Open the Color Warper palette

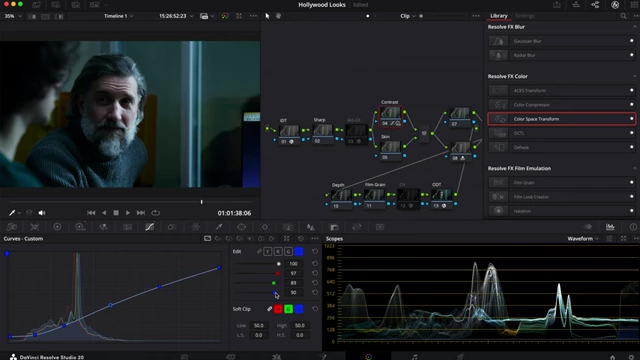(x=196, y=227)
